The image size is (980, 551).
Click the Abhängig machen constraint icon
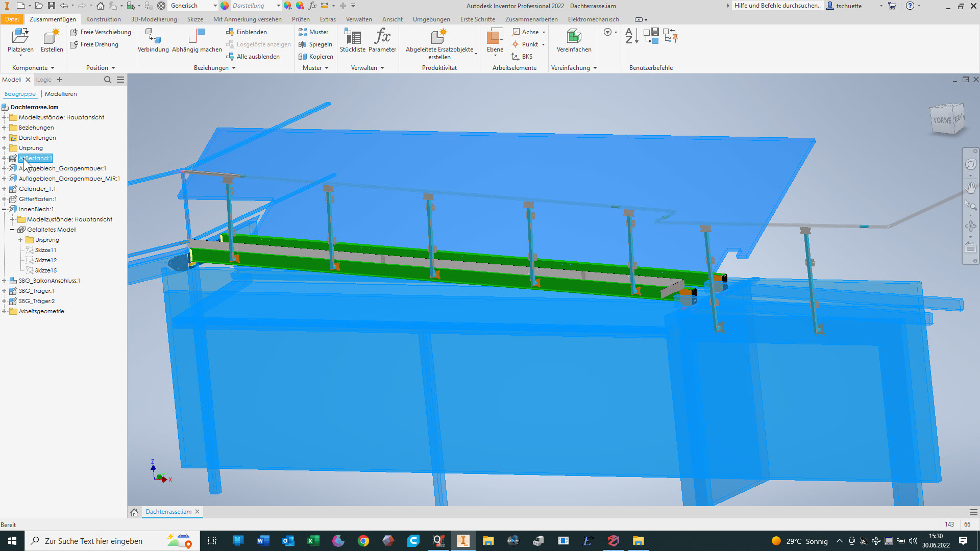coord(197,36)
